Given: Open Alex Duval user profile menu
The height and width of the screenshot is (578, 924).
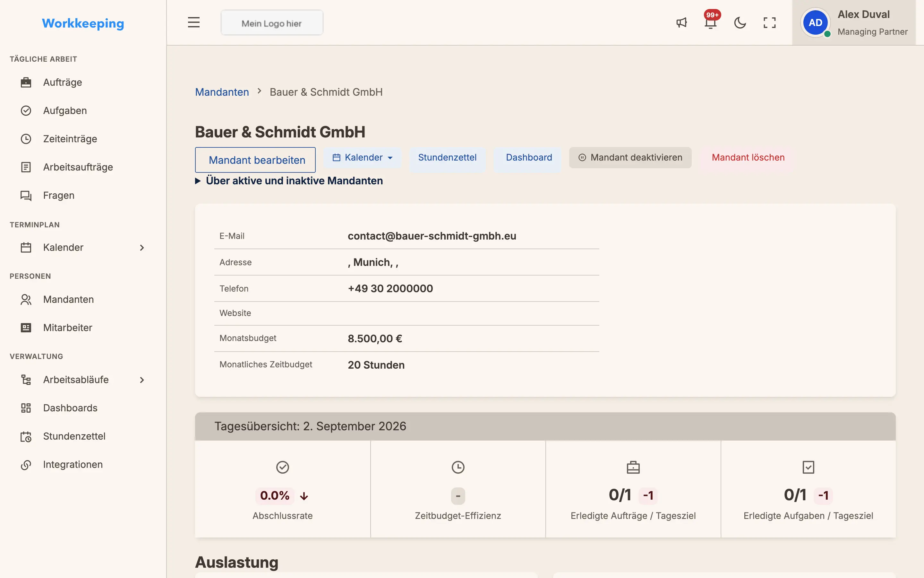Looking at the screenshot, I should 854,22.
